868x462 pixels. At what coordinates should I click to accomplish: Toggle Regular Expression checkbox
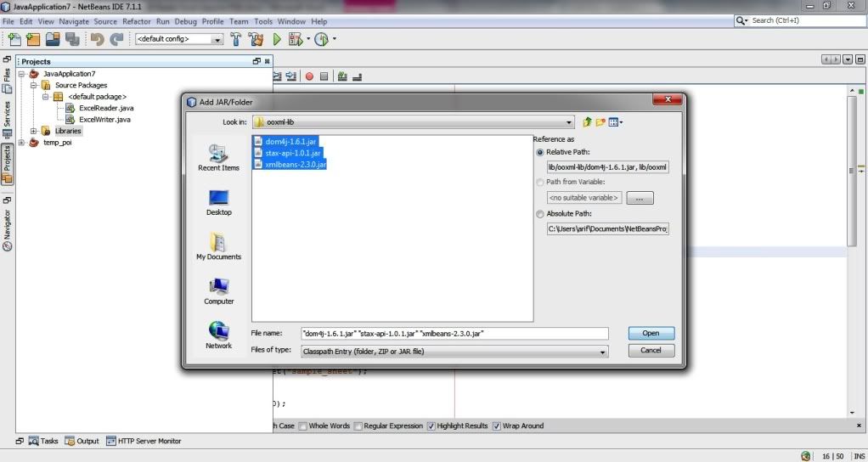pos(358,426)
